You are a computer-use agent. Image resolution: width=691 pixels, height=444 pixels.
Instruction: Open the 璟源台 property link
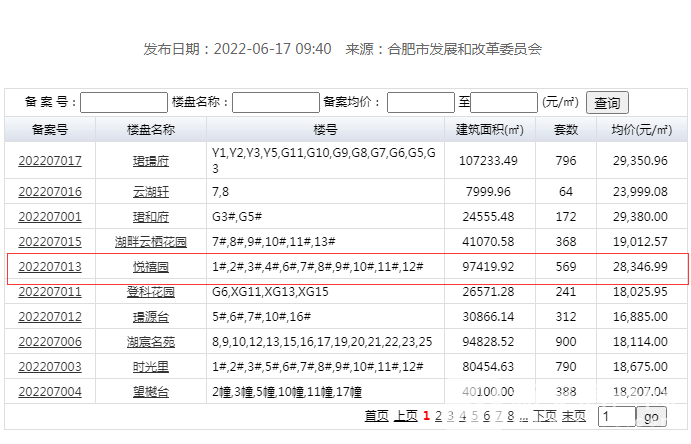(x=151, y=317)
